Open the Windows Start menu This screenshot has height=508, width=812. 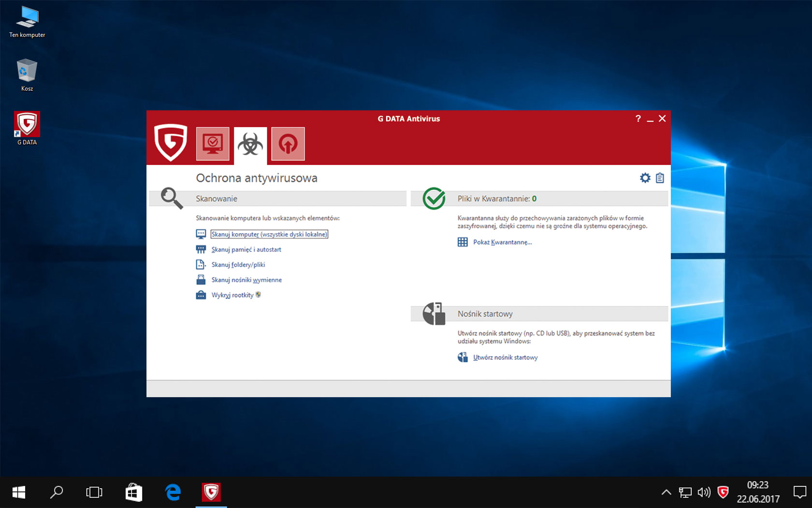pos(19,493)
